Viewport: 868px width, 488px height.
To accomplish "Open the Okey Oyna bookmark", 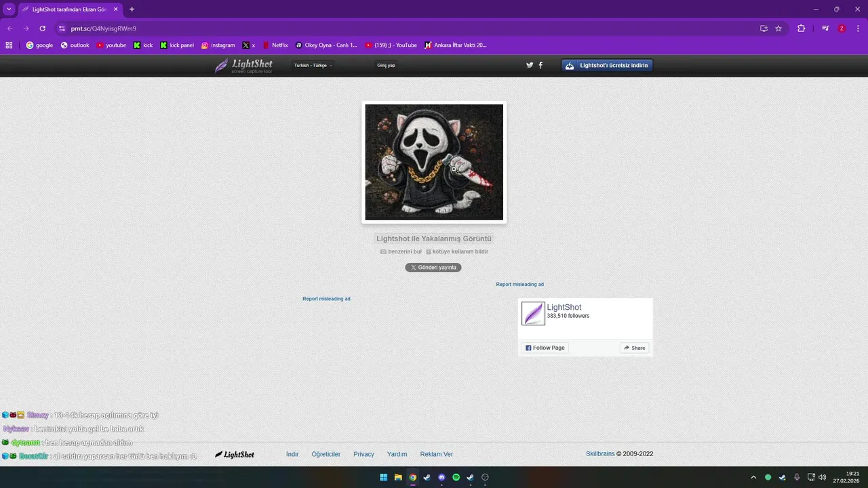I will [325, 45].
